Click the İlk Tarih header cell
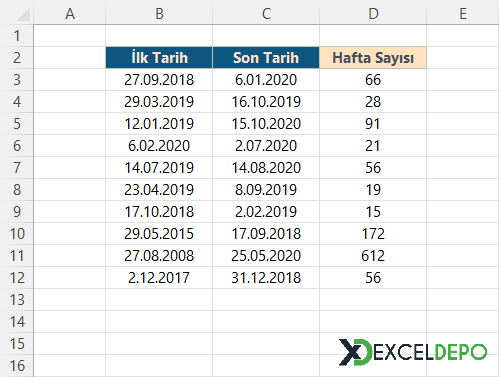Screen dimensions: 499x377 click(159, 58)
